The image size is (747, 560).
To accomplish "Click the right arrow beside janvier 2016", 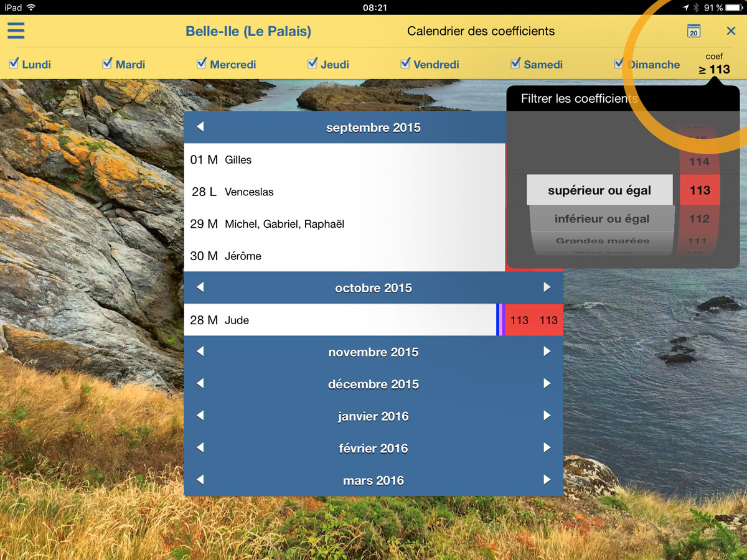I will pos(547,416).
